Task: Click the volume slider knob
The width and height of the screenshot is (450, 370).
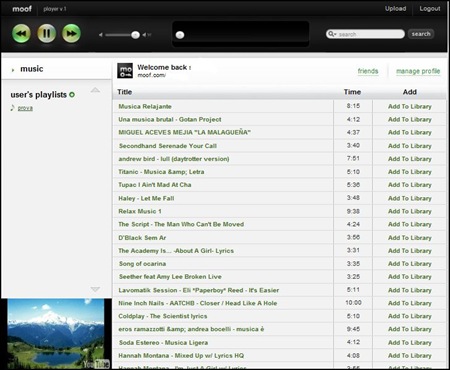Action: point(135,35)
